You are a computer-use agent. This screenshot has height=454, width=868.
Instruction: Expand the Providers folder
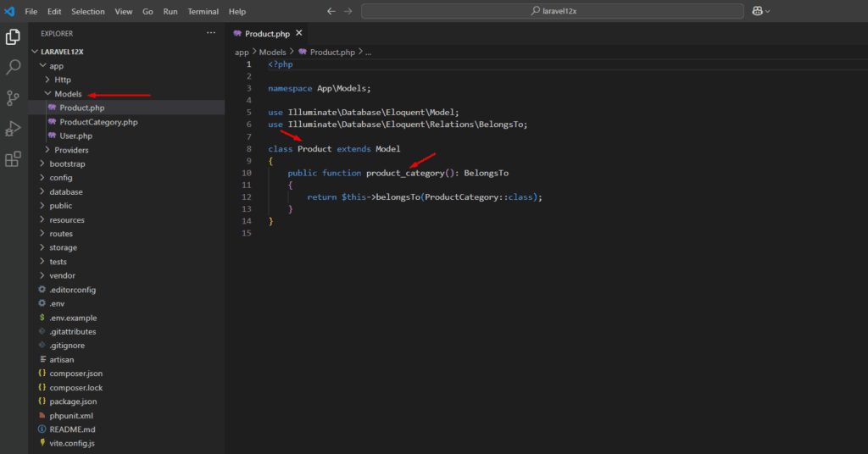[x=71, y=150]
